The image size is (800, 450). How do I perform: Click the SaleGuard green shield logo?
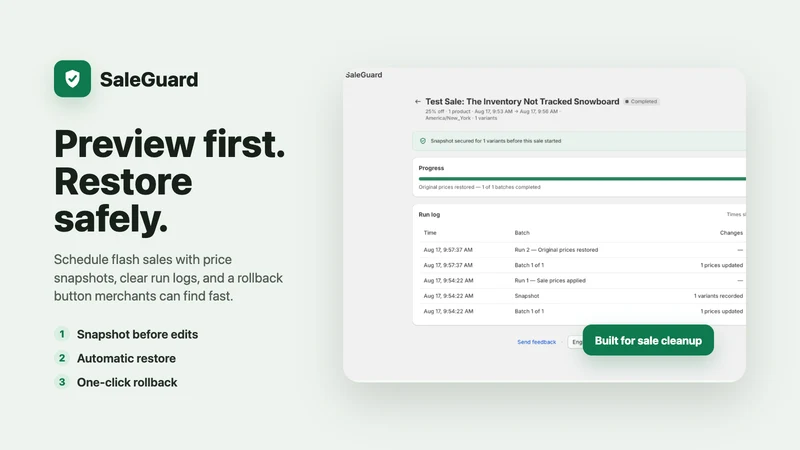click(x=72, y=79)
